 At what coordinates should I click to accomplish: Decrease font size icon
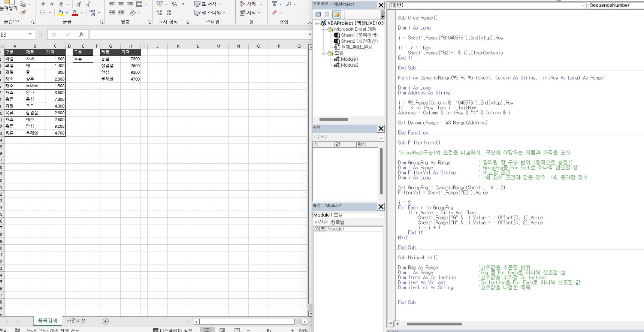tap(87, 4)
